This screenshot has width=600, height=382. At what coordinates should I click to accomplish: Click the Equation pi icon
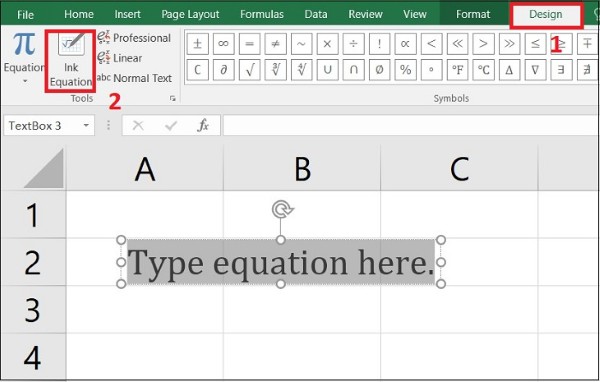pyautogui.click(x=24, y=44)
